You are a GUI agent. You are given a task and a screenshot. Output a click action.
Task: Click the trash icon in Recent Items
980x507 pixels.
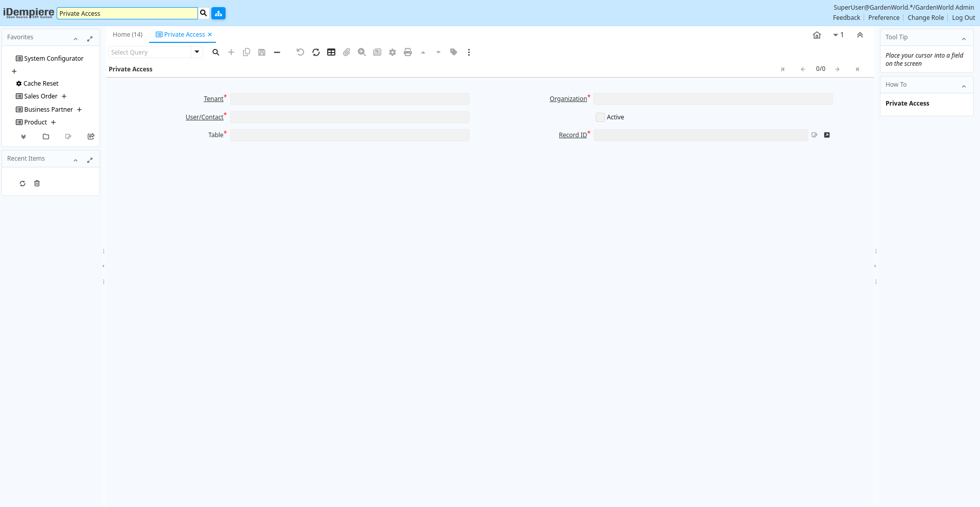[37, 184]
